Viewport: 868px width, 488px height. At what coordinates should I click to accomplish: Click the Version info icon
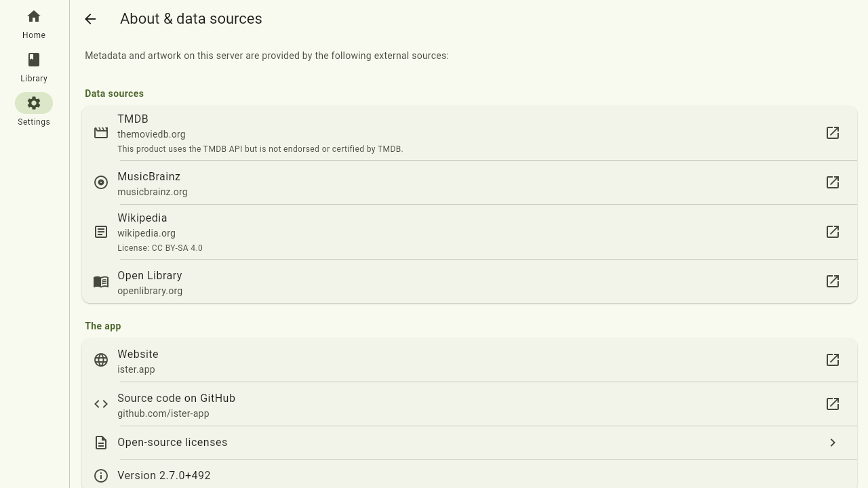[101, 476]
